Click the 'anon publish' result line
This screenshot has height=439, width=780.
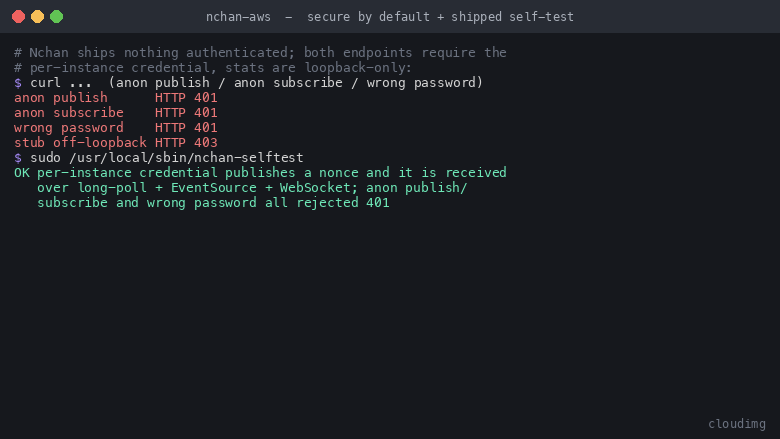(x=115, y=97)
